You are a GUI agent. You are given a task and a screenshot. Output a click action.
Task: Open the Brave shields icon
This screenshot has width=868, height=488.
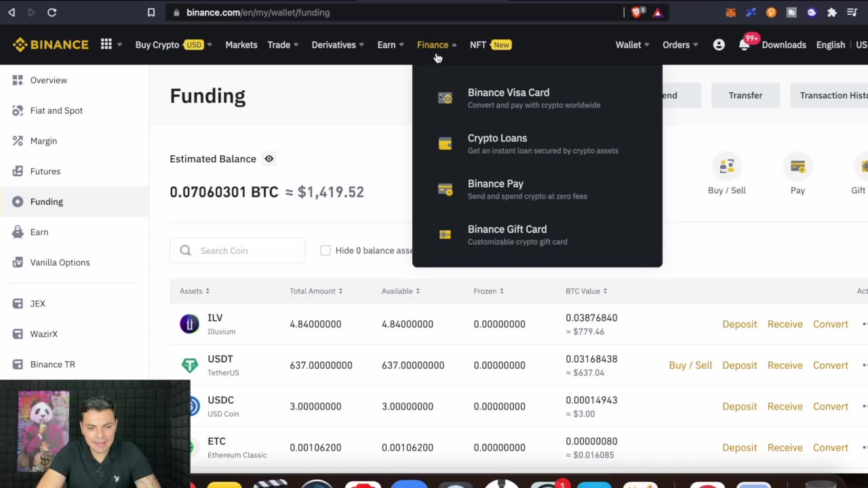(x=637, y=12)
